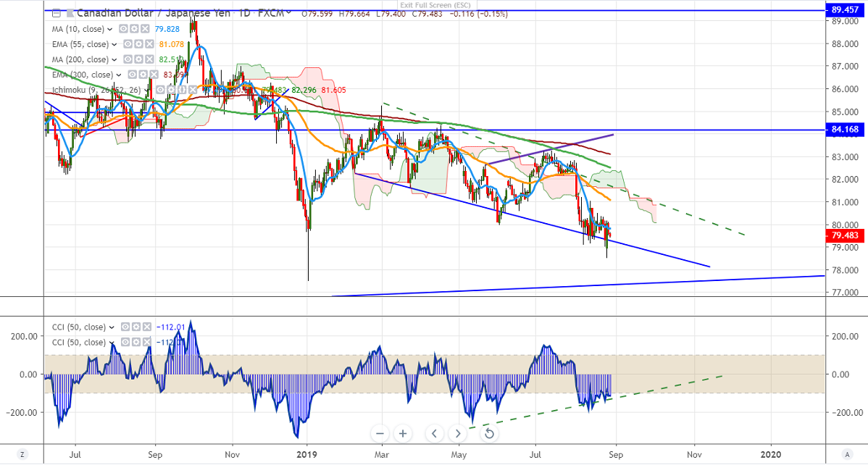Image resolution: width=868 pixels, height=465 pixels.
Task: Open the Canadian Dollar / Japanese Yen symbol dropdown
Action: click(x=288, y=13)
